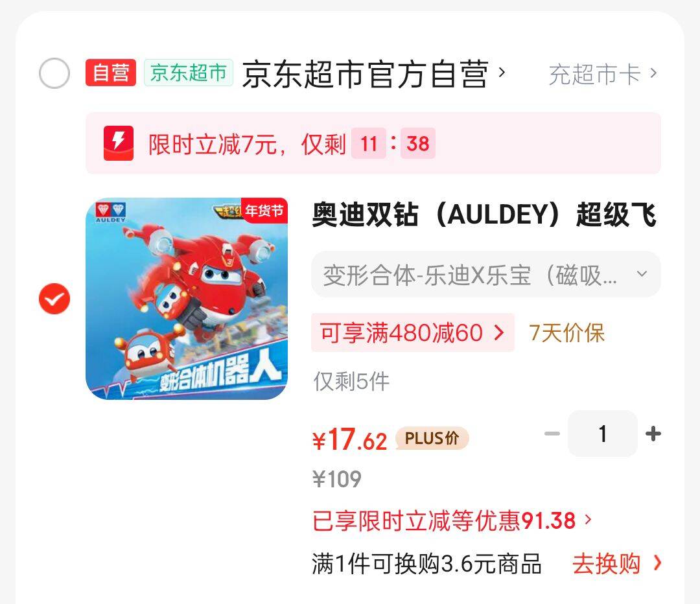Open 京东超市官方自营 store page
Image resolution: width=700 pixels, height=604 pixels.
[374, 74]
